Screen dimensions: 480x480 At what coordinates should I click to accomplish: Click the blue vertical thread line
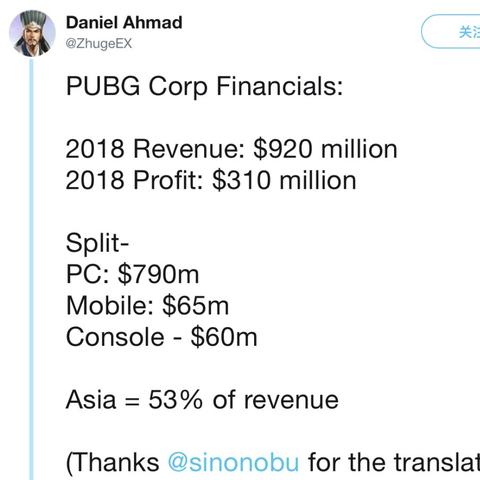coord(31,269)
